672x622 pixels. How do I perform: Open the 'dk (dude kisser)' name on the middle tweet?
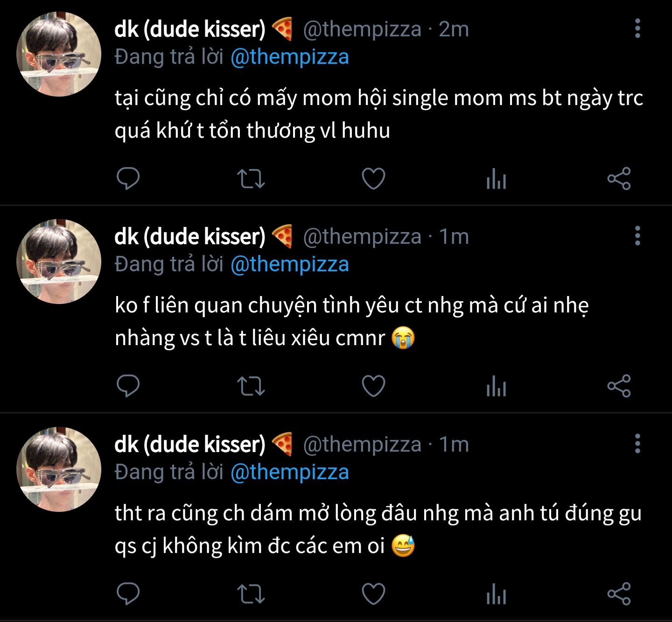(189, 236)
